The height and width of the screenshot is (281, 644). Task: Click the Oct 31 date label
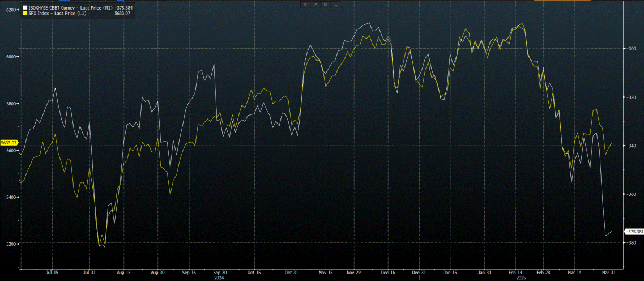pos(291,272)
